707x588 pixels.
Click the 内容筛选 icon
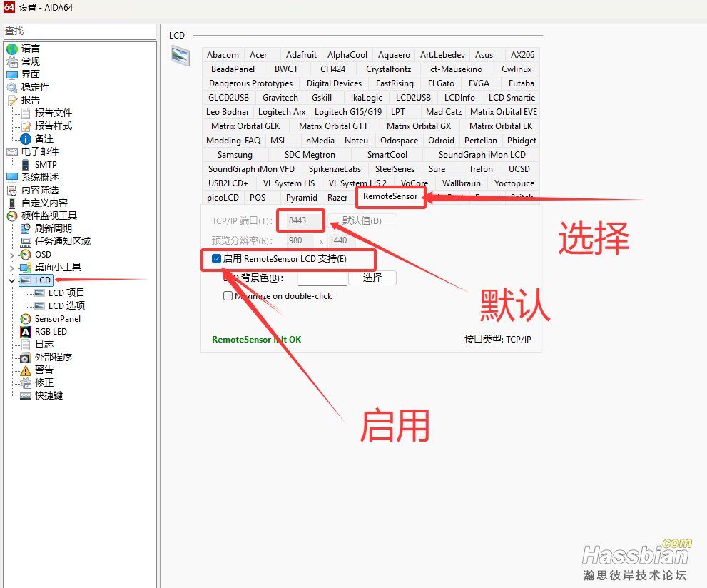12,191
